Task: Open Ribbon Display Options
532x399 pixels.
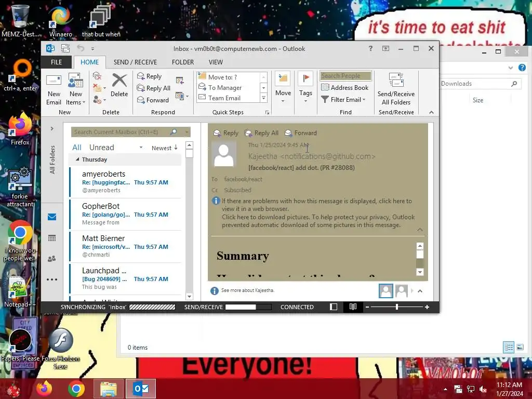Action: tap(385, 48)
